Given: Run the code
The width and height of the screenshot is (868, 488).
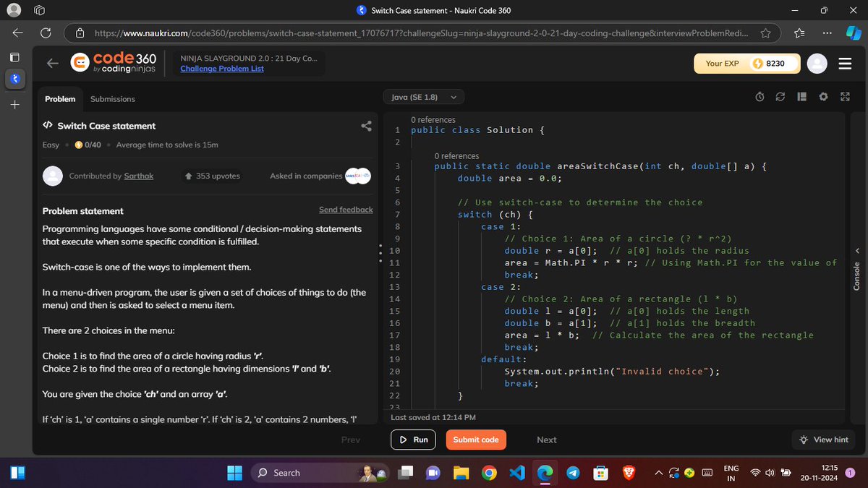Looking at the screenshot, I should tap(414, 440).
